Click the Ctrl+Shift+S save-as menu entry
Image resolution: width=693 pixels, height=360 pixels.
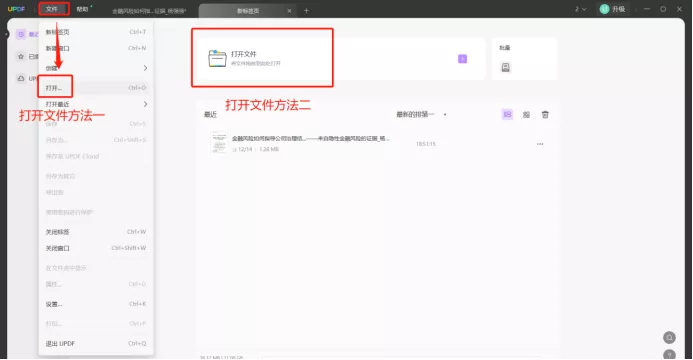click(95, 140)
